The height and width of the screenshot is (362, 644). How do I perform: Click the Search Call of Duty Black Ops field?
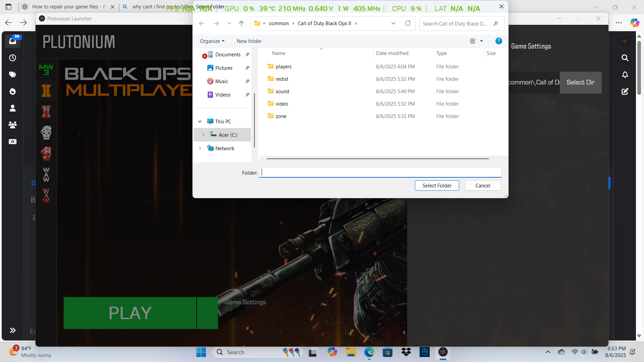click(462, 23)
